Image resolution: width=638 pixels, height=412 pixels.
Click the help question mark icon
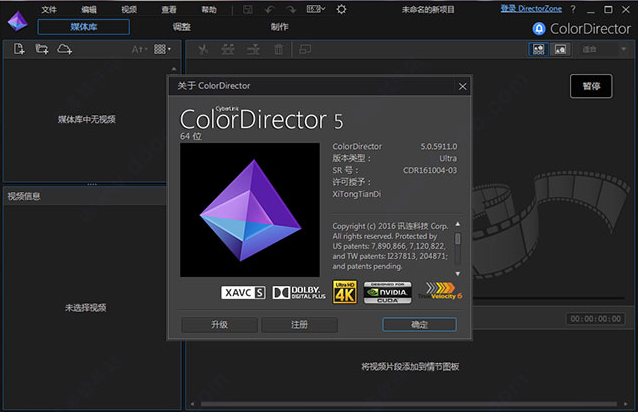point(573,9)
